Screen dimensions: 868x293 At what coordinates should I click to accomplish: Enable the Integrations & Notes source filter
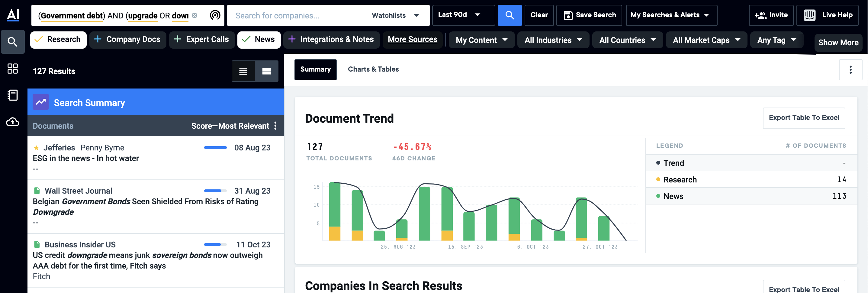click(x=332, y=40)
